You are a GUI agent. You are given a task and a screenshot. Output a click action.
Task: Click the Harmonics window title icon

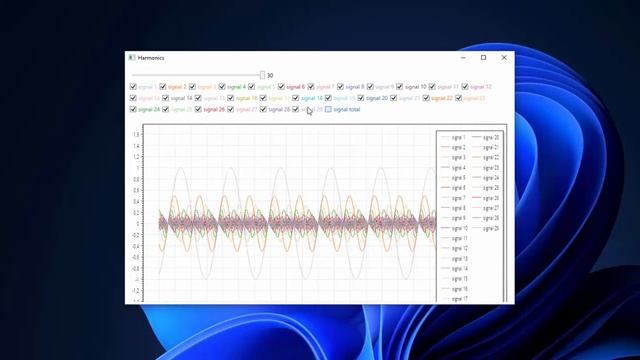(x=132, y=58)
